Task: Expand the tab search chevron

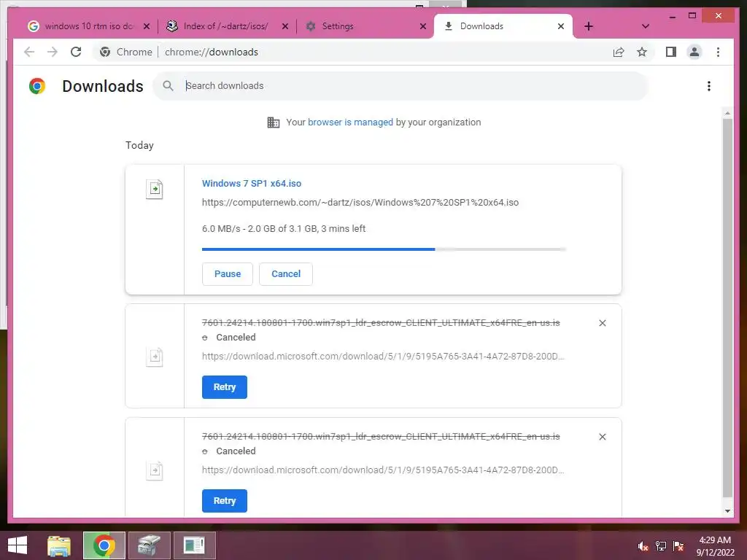Action: (646, 26)
